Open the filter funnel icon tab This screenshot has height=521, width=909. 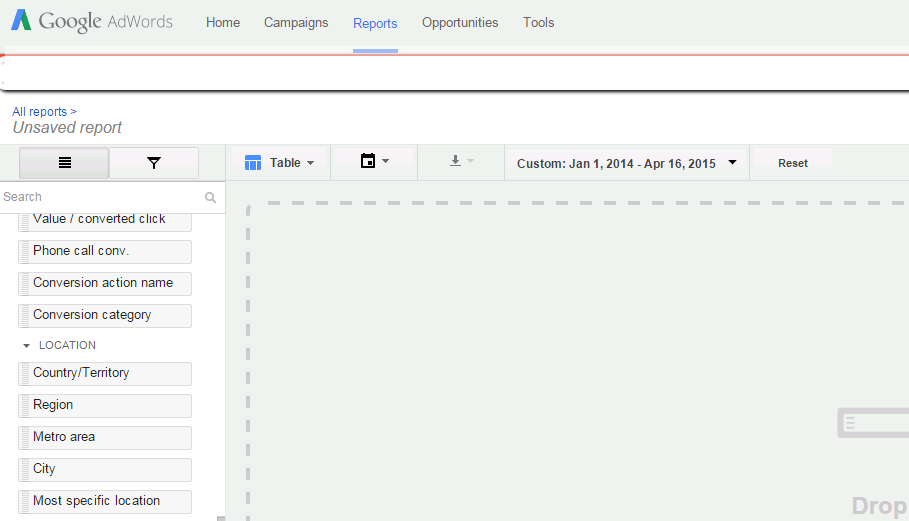coord(154,163)
